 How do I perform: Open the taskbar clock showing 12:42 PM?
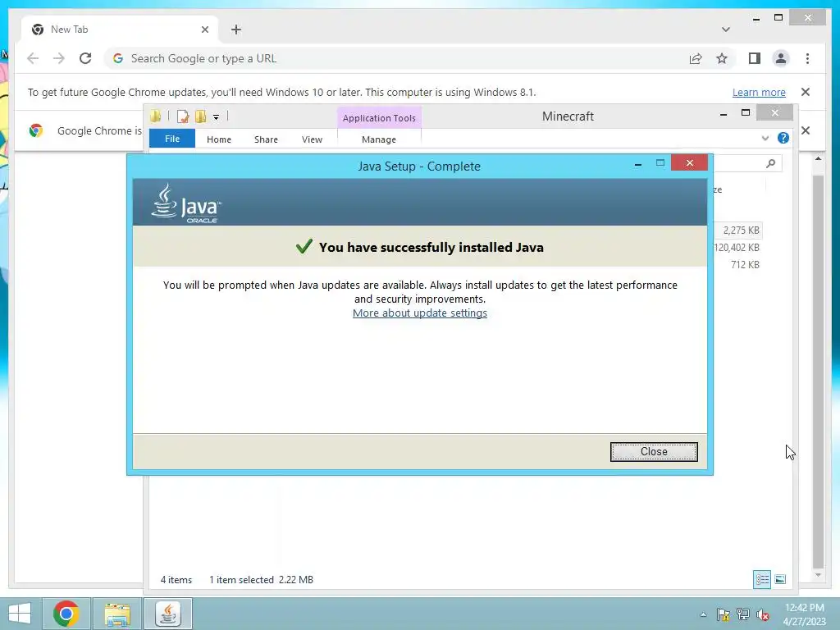804,614
